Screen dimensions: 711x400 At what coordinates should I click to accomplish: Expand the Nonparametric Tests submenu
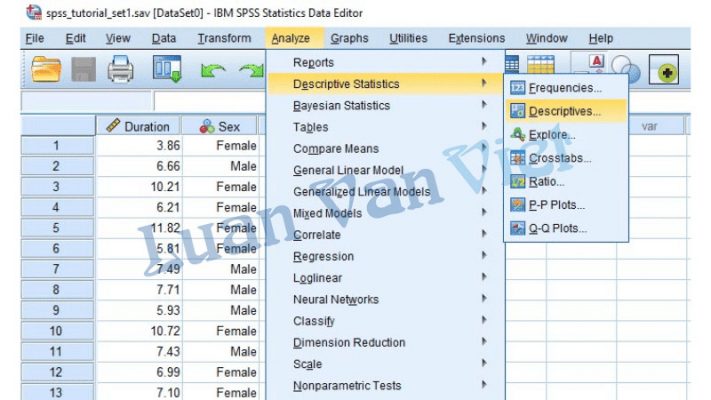coord(385,385)
